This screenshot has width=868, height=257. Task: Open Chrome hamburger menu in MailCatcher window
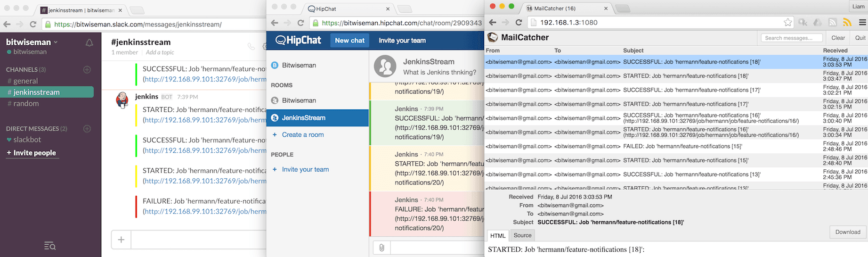click(862, 23)
